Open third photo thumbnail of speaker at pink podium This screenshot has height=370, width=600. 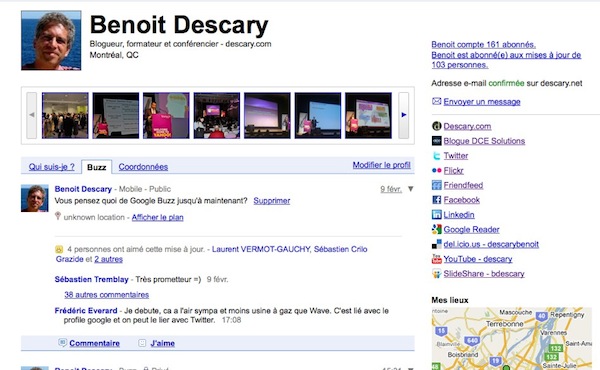pyautogui.click(x=166, y=115)
